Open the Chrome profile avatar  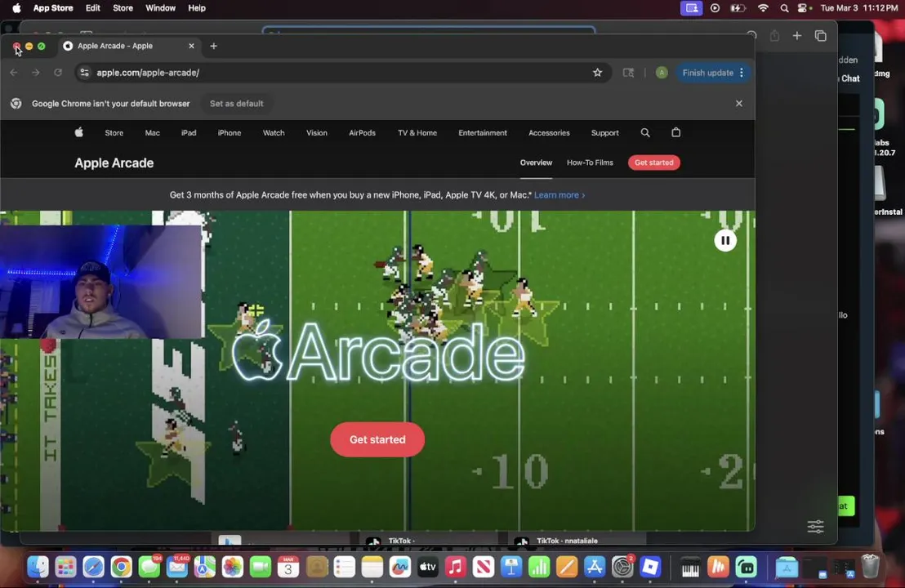tap(662, 73)
